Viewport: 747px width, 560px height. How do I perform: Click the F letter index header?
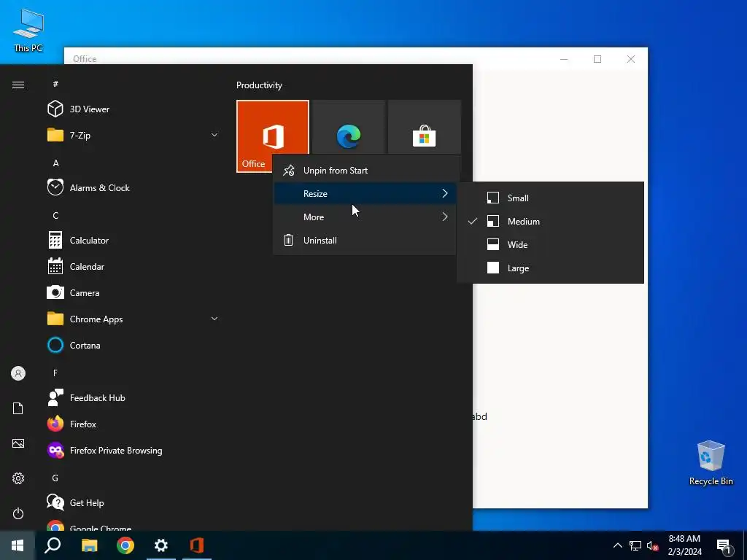55,373
